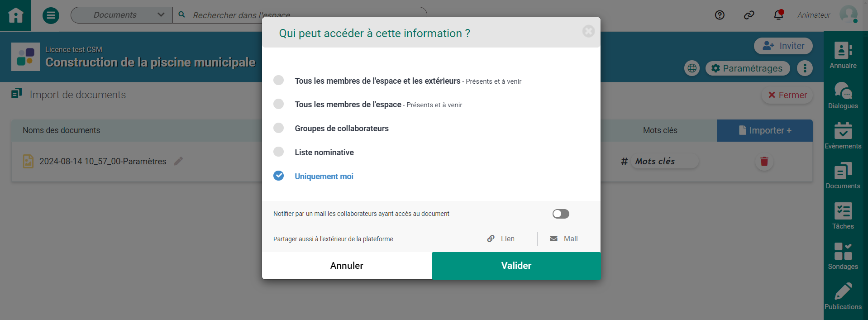This screenshot has height=320, width=868.
Task: Click the Valider button
Action: click(x=516, y=266)
